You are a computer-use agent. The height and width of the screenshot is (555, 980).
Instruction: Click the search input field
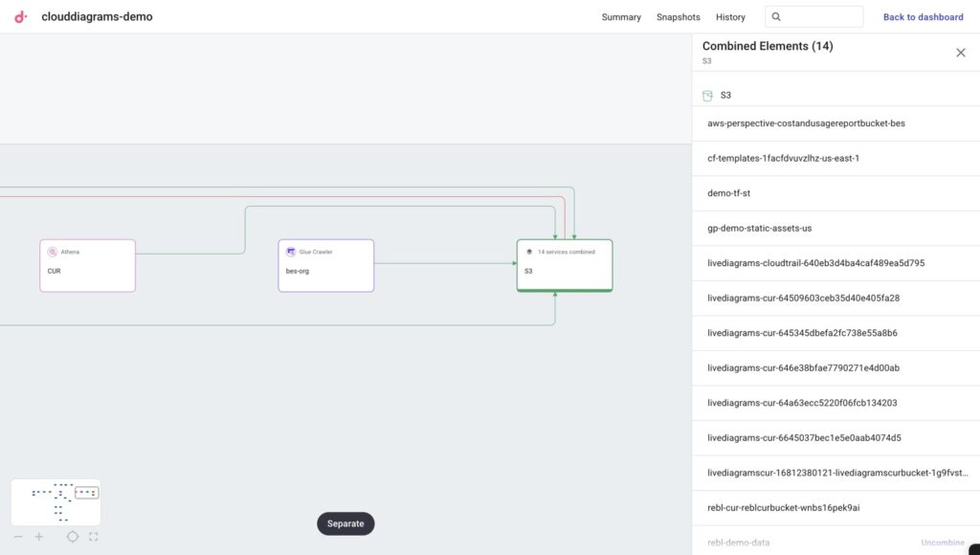click(821, 17)
